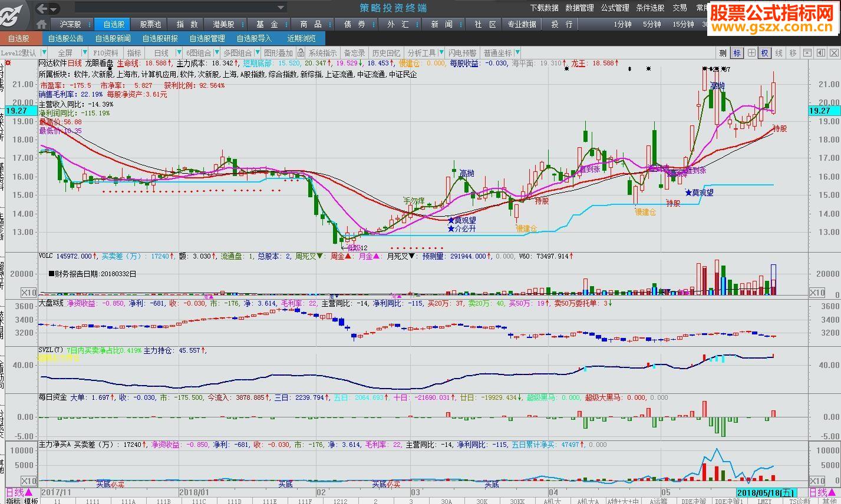Toggle the 标 marker display button
Image resolution: width=841 pixels, height=504 pixels.
click(x=737, y=53)
